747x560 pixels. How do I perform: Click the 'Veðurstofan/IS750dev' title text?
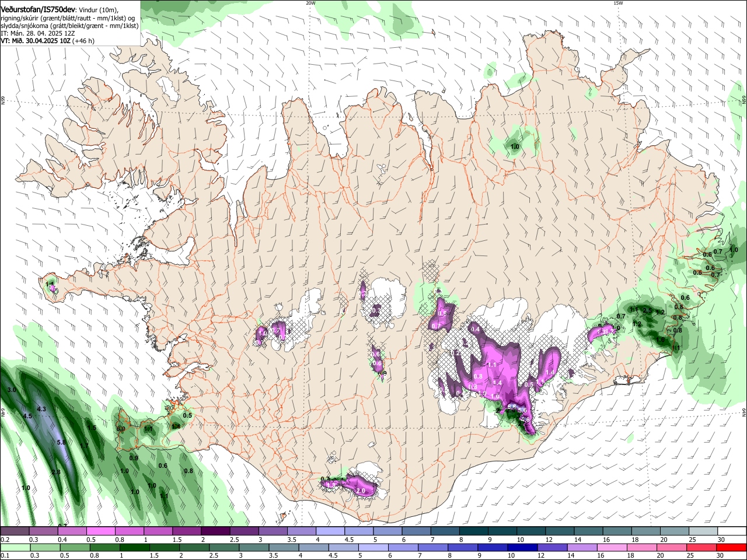click(38, 9)
